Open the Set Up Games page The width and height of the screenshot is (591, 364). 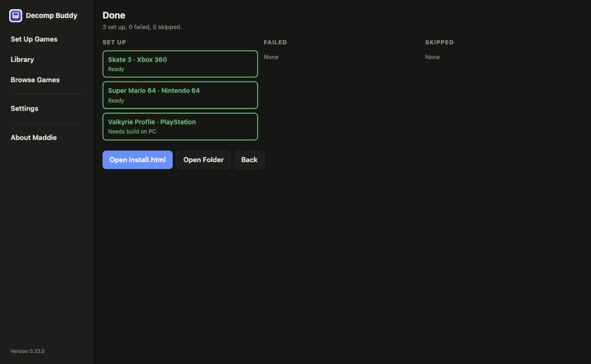[x=34, y=39]
